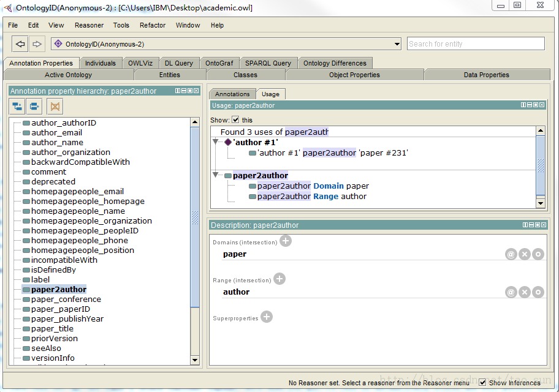Click the property hierarchy scrollbar down arrow
The image size is (559, 392).
click(x=195, y=360)
